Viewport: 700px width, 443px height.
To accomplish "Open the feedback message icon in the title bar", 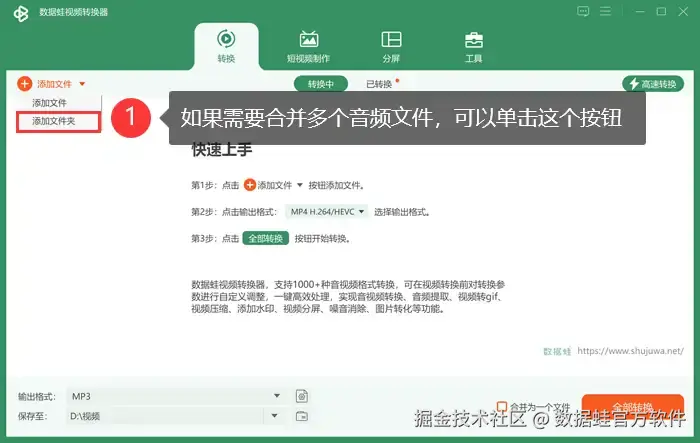I will pyautogui.click(x=583, y=11).
